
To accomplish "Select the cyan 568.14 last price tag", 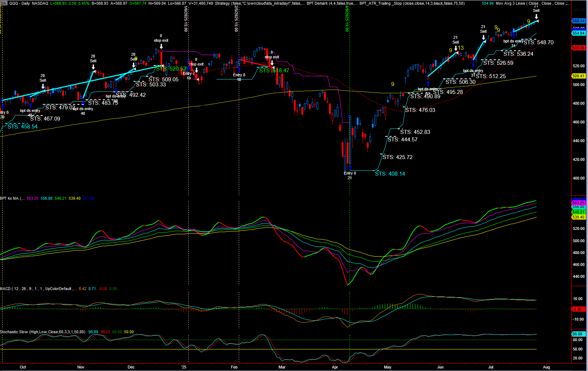I will 578,21.
